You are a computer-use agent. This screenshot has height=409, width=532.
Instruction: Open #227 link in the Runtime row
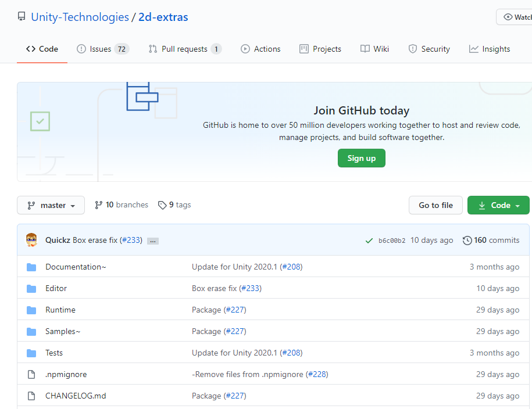pyautogui.click(x=235, y=310)
